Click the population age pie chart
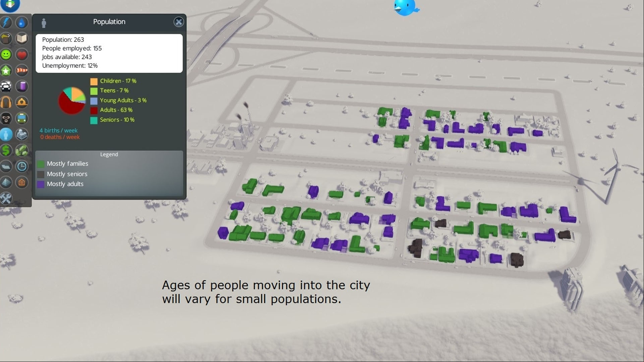 click(72, 100)
